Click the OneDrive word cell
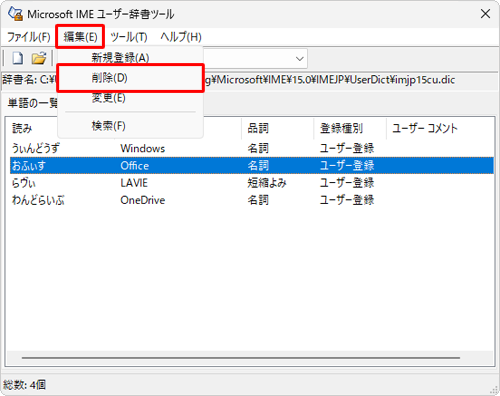This screenshot has height=396, width=500. tap(143, 200)
